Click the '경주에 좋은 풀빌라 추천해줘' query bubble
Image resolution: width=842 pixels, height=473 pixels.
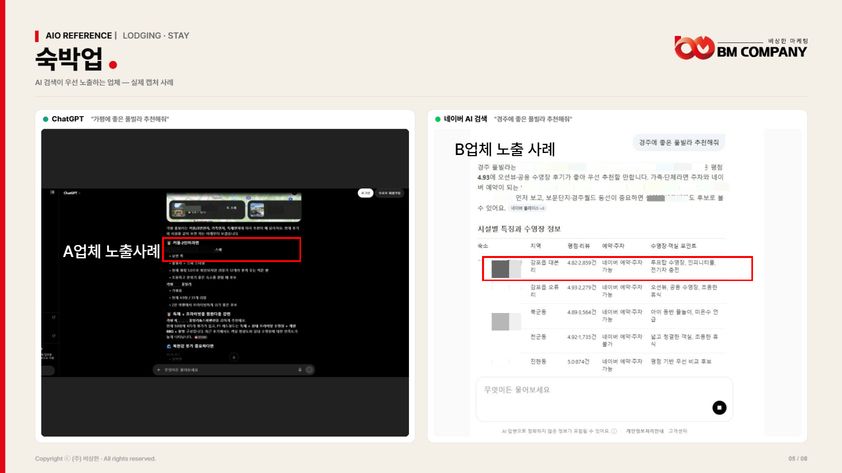[679, 143]
